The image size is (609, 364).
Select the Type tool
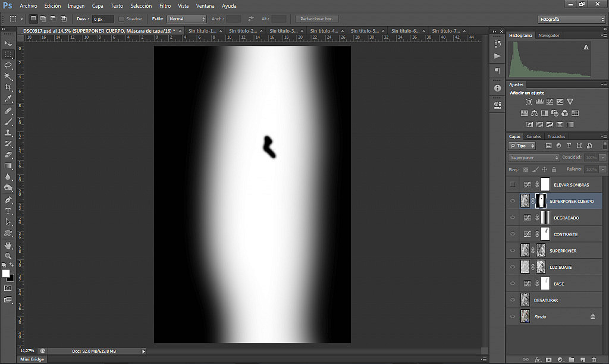8,211
